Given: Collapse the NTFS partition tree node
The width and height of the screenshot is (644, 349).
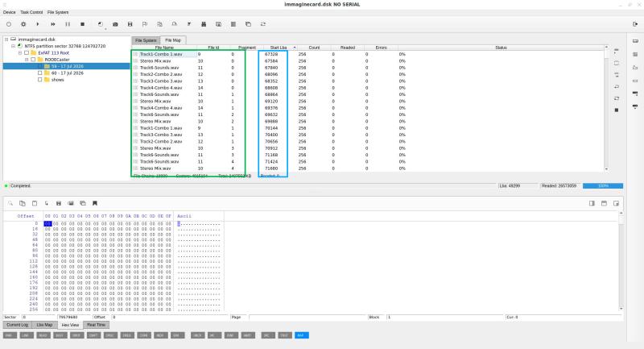Looking at the screenshot, I should [x=13, y=46].
